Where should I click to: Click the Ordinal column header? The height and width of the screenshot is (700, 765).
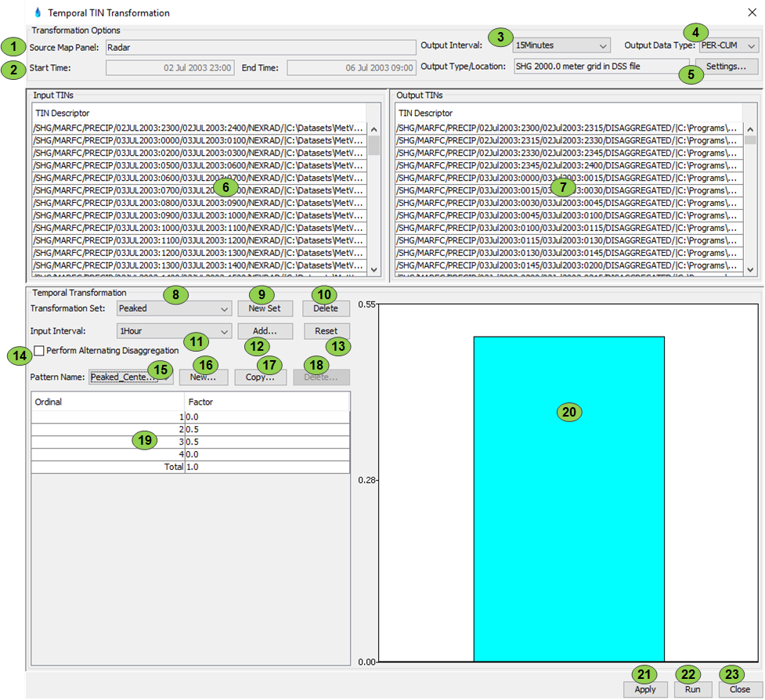[108, 402]
